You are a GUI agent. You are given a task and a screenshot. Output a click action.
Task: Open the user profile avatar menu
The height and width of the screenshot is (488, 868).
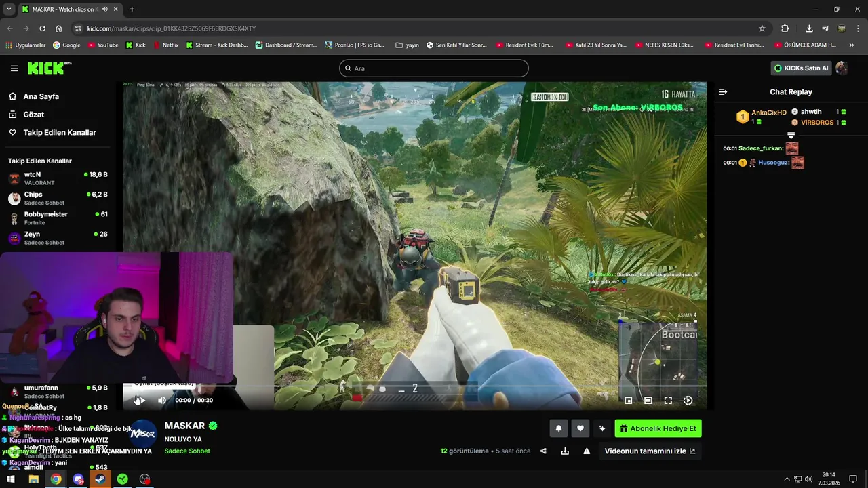(x=842, y=68)
